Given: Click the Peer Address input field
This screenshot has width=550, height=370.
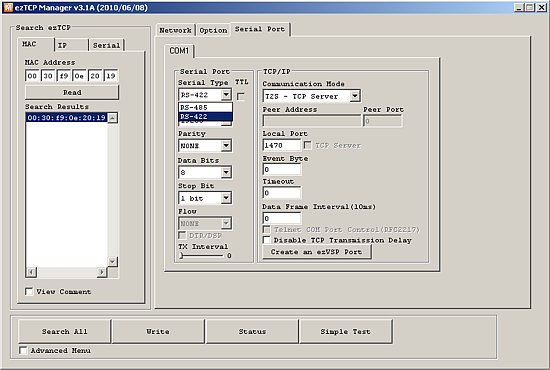Looking at the screenshot, I should pos(311,121).
